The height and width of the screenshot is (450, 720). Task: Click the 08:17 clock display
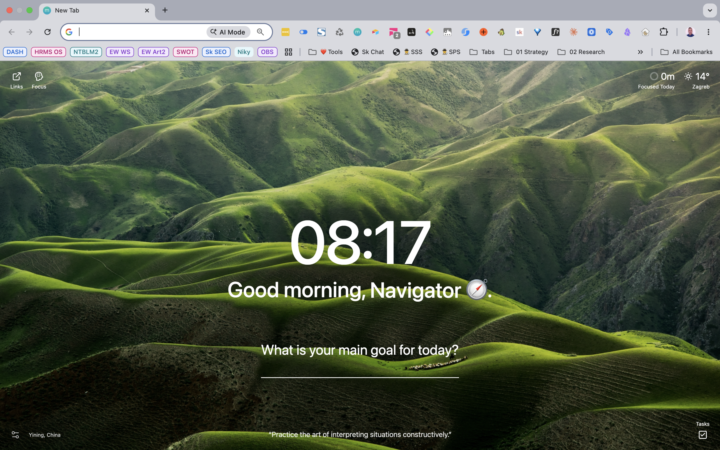click(360, 242)
